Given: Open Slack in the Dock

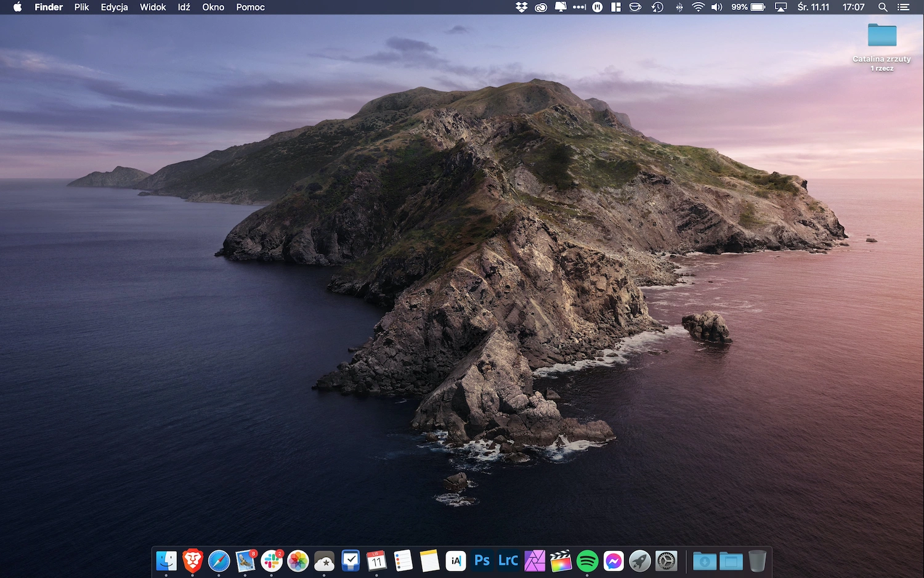Looking at the screenshot, I should coord(272,561).
